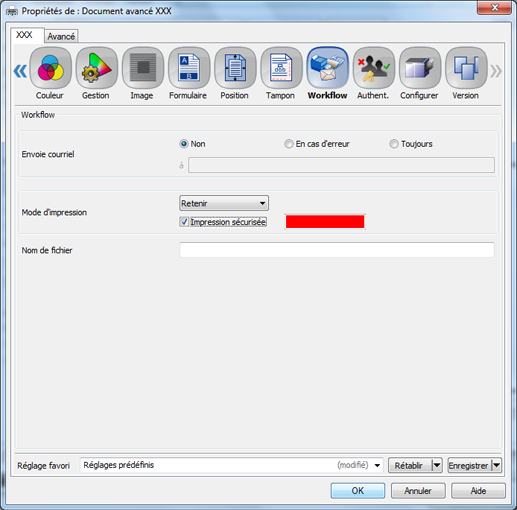Expand the Enregistrer button arrow

(x=496, y=465)
